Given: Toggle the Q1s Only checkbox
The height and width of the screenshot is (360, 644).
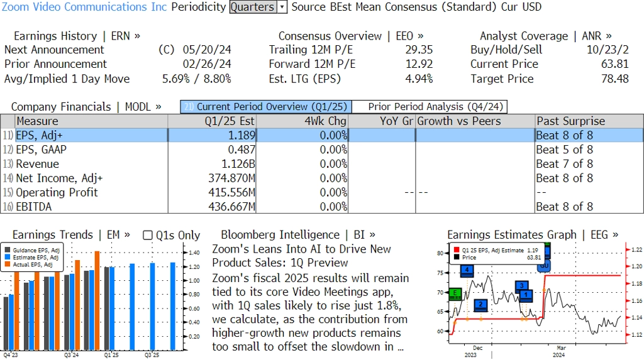Looking at the screenshot, I should click(147, 235).
